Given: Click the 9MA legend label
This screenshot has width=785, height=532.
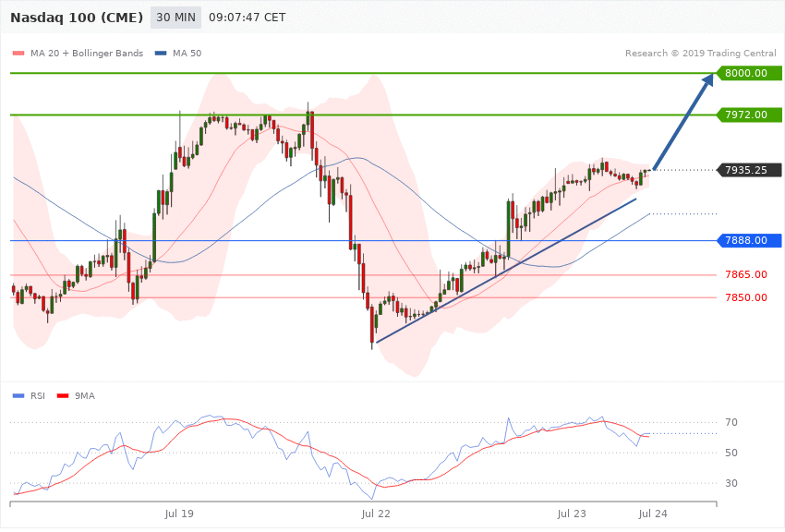Looking at the screenshot, I should point(85,396).
